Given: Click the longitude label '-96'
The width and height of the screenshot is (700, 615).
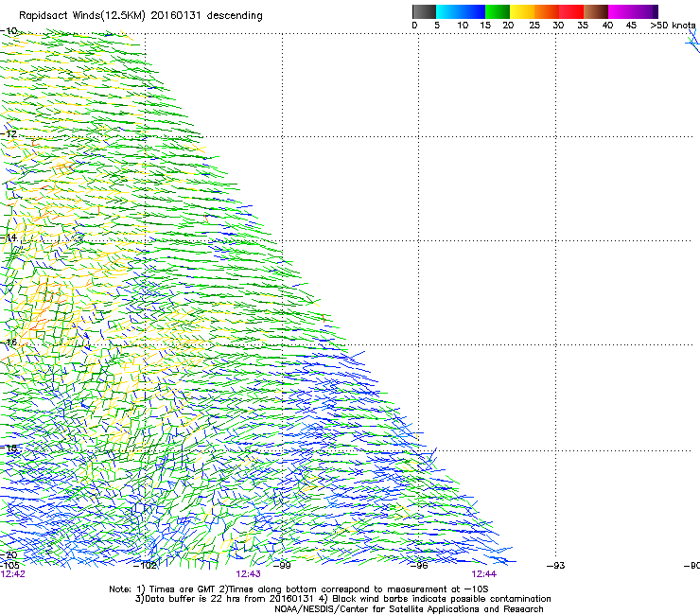Looking at the screenshot, I should [419, 566].
